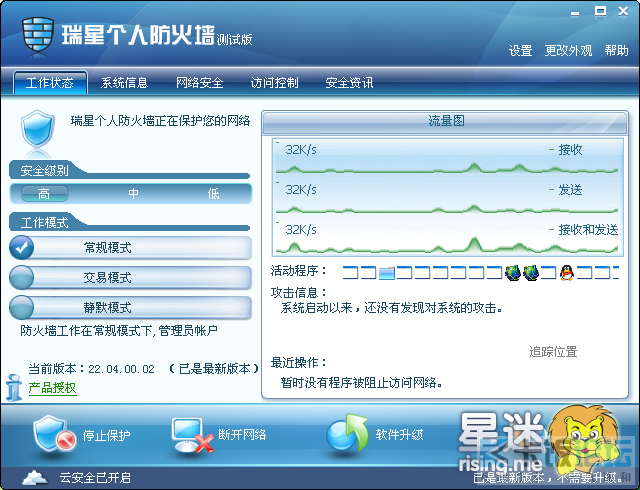Switch to the 工作状态 tab
The height and width of the screenshot is (490, 640).
click(x=50, y=82)
